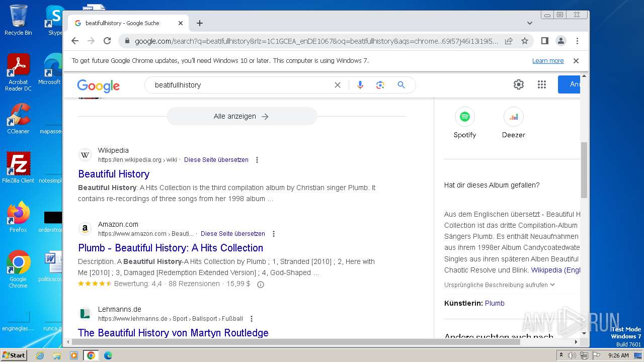644x362 pixels.
Task: Listen on Spotify
Action: [465, 123]
